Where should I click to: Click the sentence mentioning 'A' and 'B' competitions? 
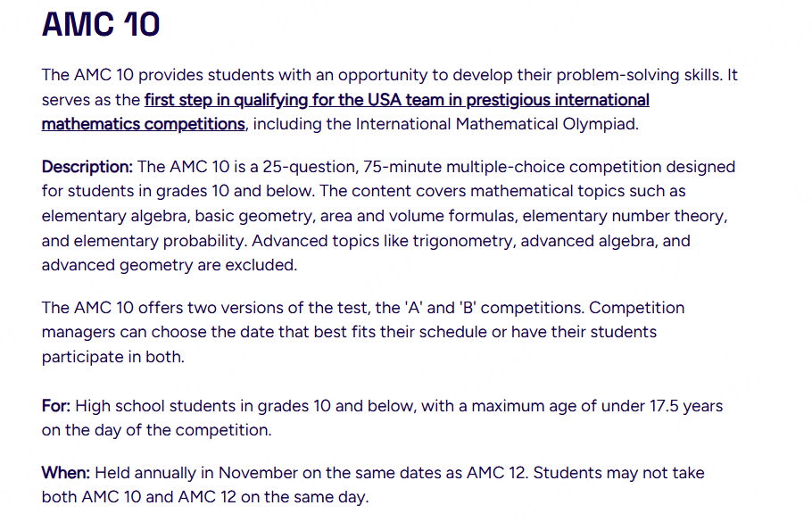tap(313, 308)
